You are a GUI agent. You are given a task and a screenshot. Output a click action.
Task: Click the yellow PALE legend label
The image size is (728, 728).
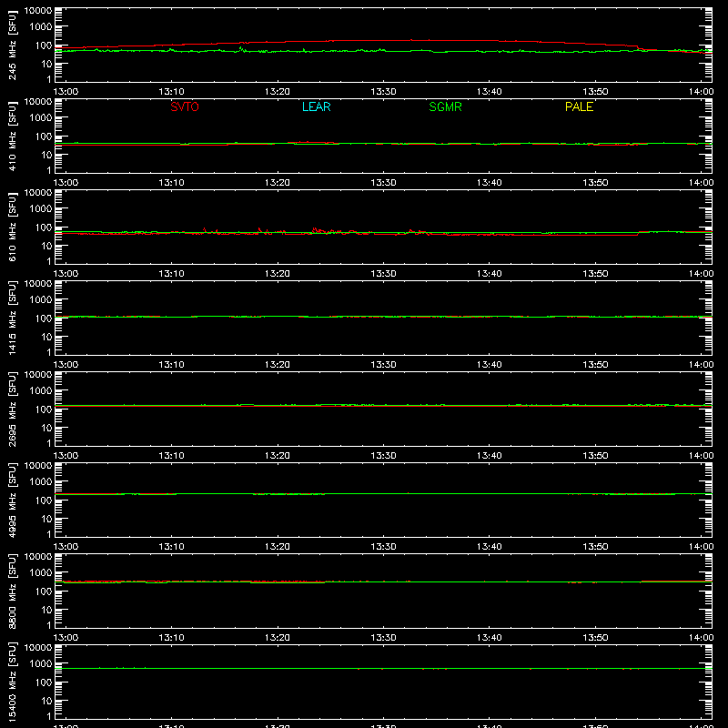click(x=579, y=106)
